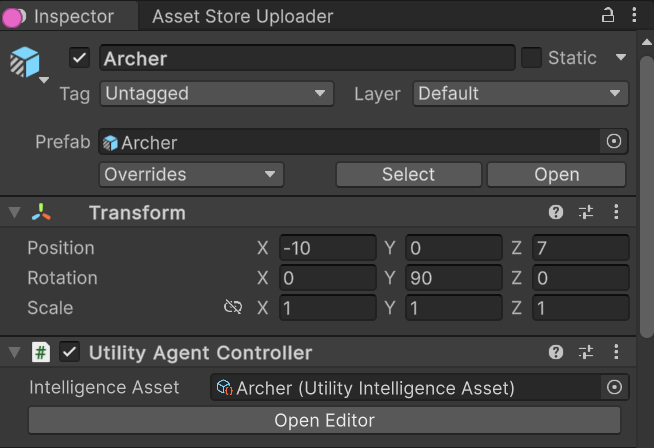This screenshot has height=448, width=654.
Task: Expand the prefab Overrides dropdown
Action: click(191, 174)
